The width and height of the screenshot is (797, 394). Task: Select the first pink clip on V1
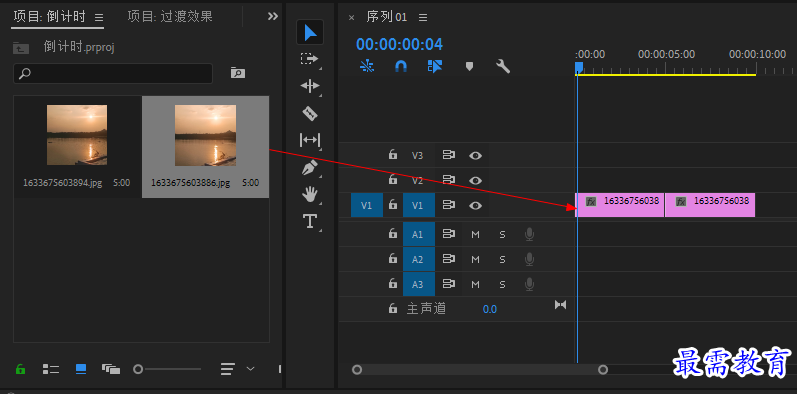[x=620, y=205]
